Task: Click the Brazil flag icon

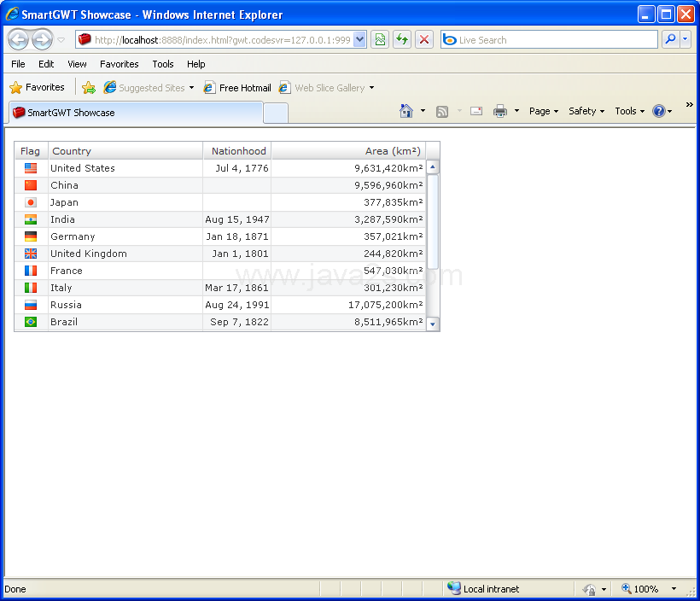Action: pyautogui.click(x=31, y=322)
